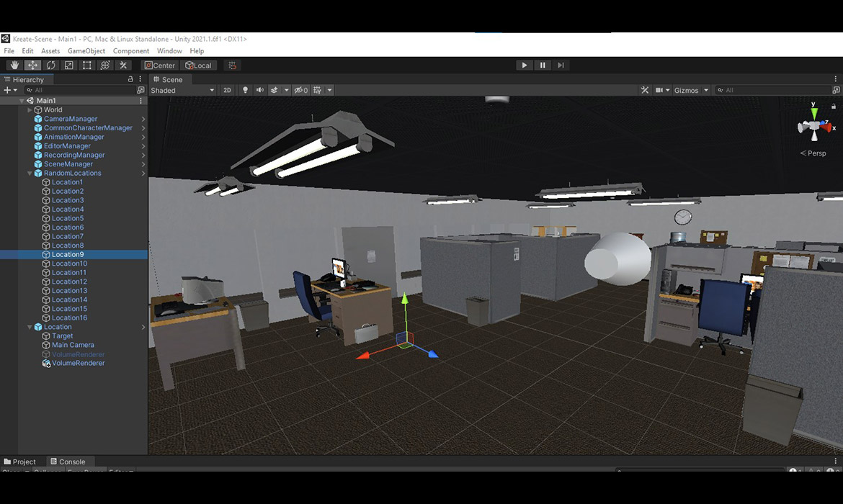The height and width of the screenshot is (504, 843).
Task: Select the Rect Transform tool
Action: coord(87,66)
